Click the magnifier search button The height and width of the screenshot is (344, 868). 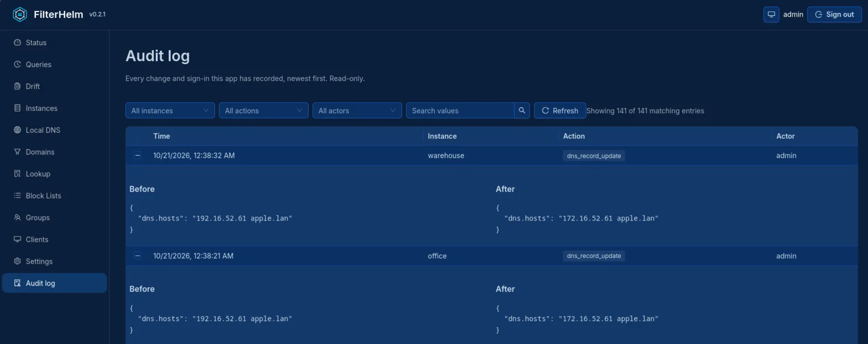tap(522, 111)
